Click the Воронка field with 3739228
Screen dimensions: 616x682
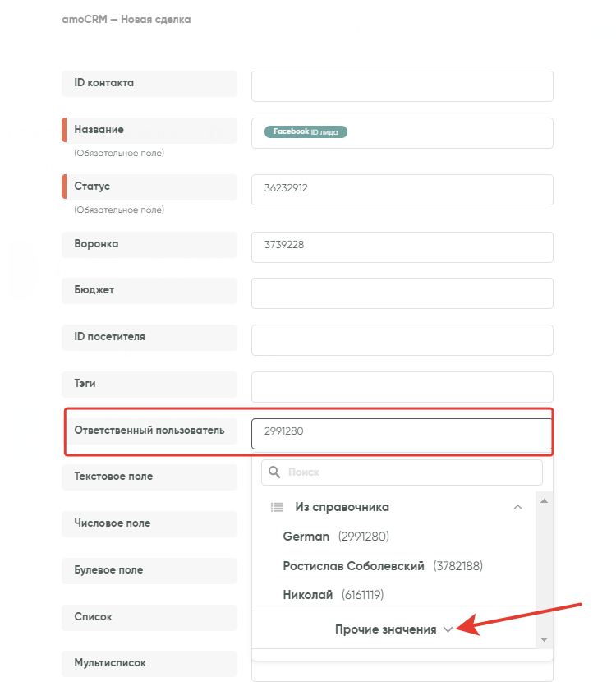(x=402, y=245)
